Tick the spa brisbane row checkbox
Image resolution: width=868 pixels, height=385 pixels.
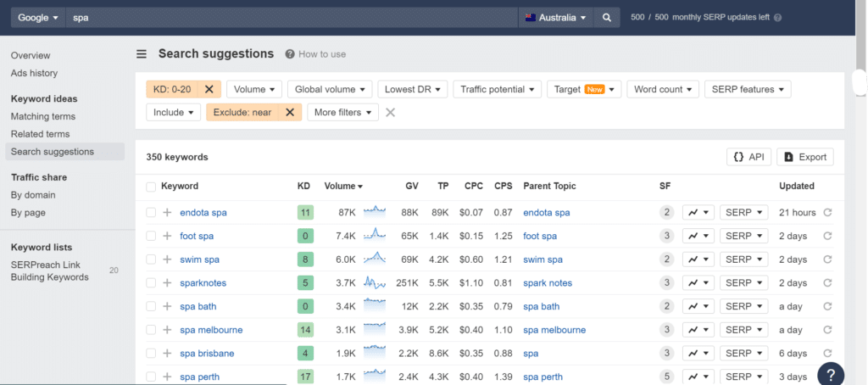coord(151,354)
